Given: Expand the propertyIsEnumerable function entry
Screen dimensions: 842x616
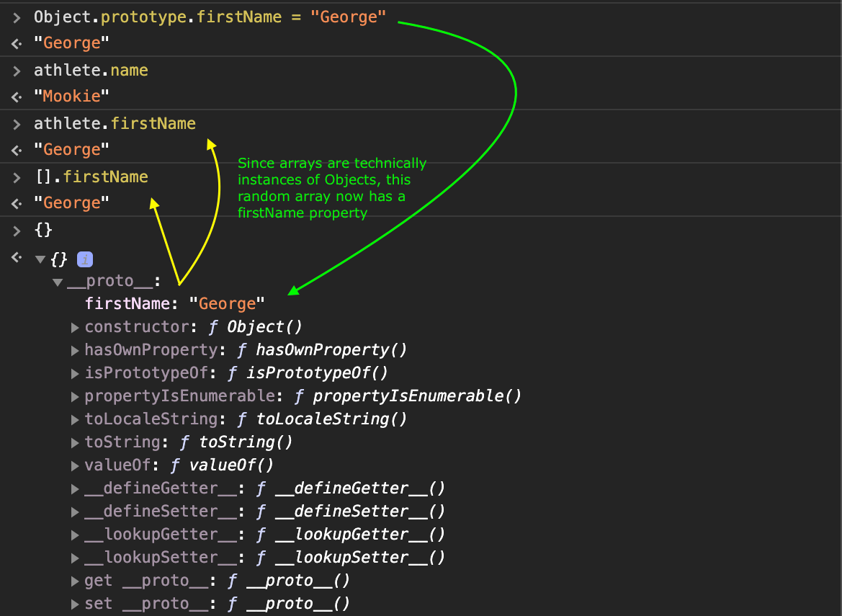Looking at the screenshot, I should pyautogui.click(x=75, y=396).
